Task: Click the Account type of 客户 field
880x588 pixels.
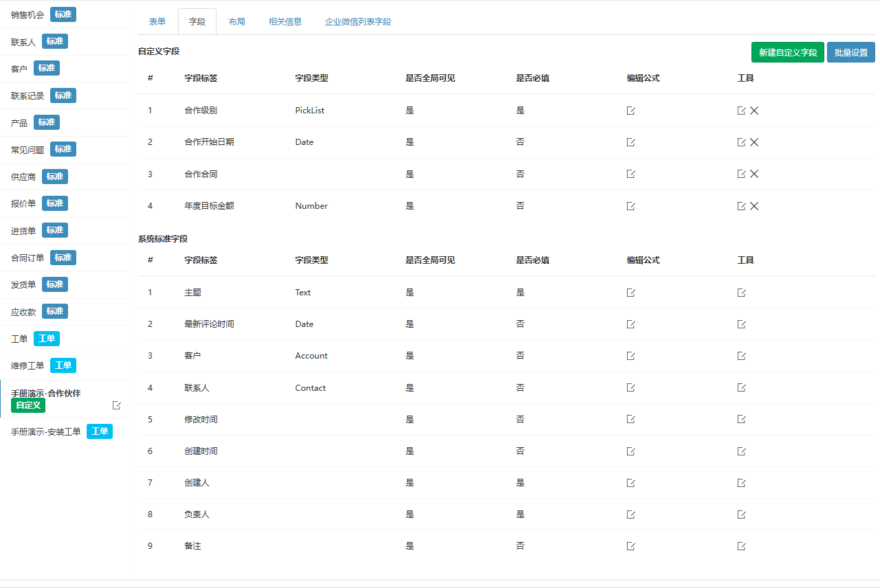Action: tap(311, 356)
